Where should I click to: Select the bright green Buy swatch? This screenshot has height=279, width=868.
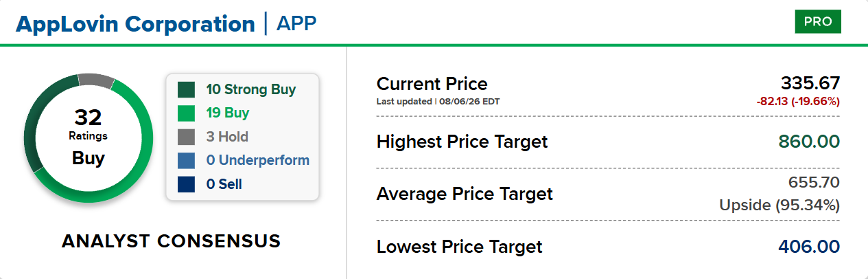pyautogui.click(x=187, y=113)
